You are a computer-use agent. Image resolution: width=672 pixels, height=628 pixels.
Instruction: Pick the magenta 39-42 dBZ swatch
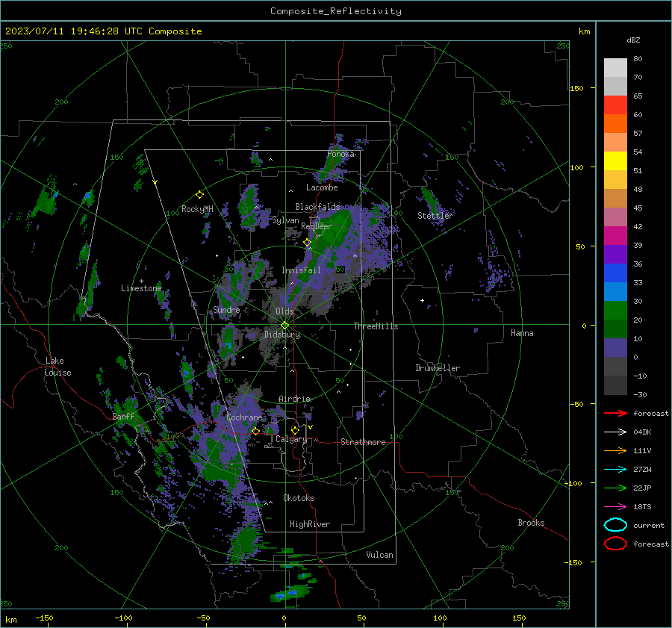[x=615, y=236]
